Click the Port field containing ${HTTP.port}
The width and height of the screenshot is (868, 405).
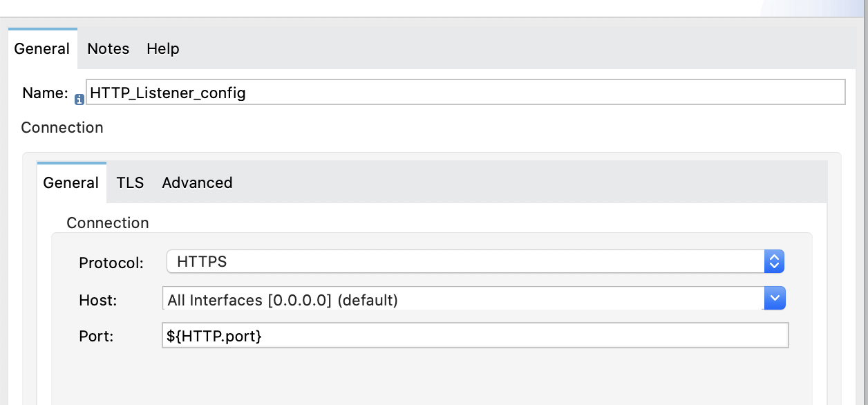pyautogui.click(x=475, y=336)
